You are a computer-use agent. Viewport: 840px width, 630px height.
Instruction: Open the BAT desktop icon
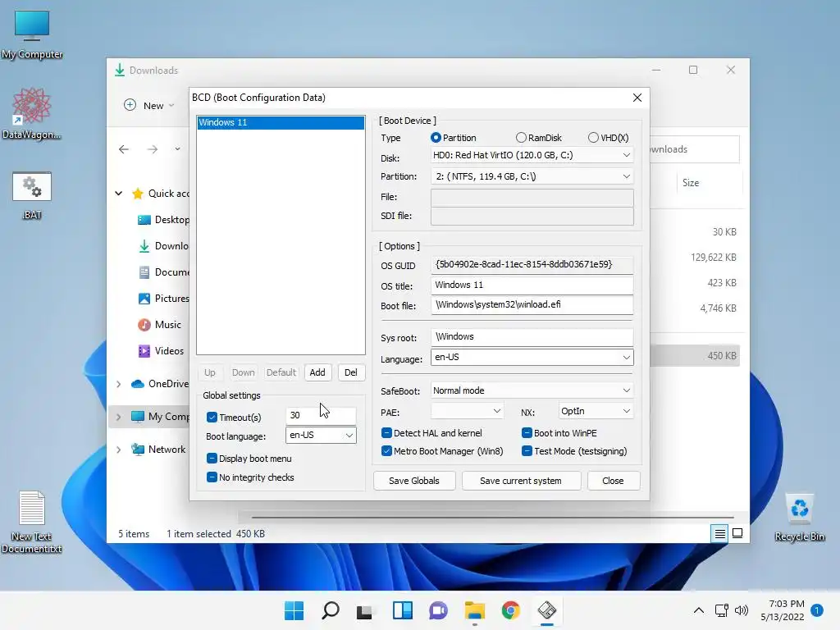click(x=32, y=195)
